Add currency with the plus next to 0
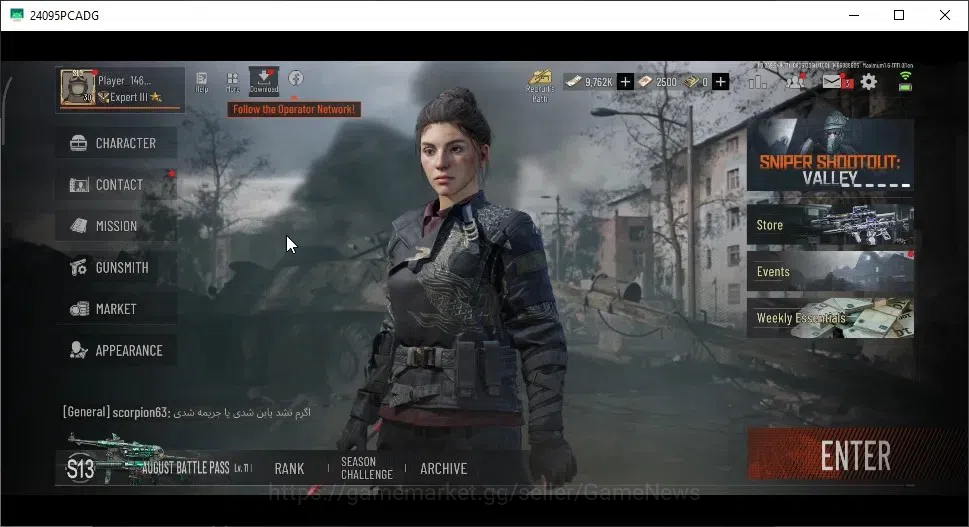The height and width of the screenshot is (527, 969). point(721,82)
